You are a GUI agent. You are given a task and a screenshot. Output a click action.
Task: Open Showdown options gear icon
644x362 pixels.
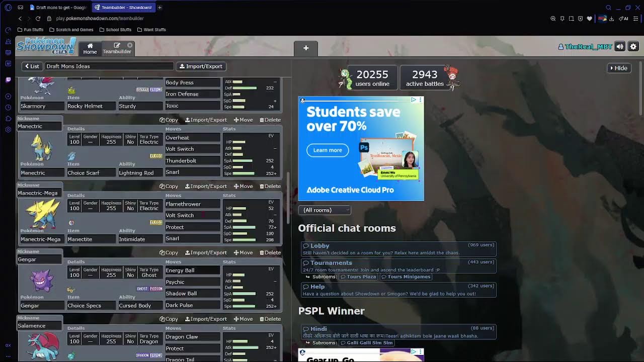[x=633, y=47]
